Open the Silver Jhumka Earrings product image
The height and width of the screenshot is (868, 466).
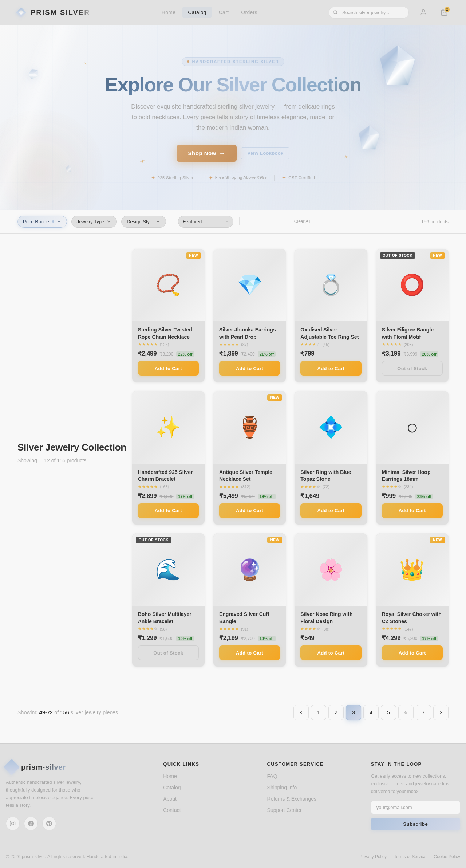click(249, 285)
